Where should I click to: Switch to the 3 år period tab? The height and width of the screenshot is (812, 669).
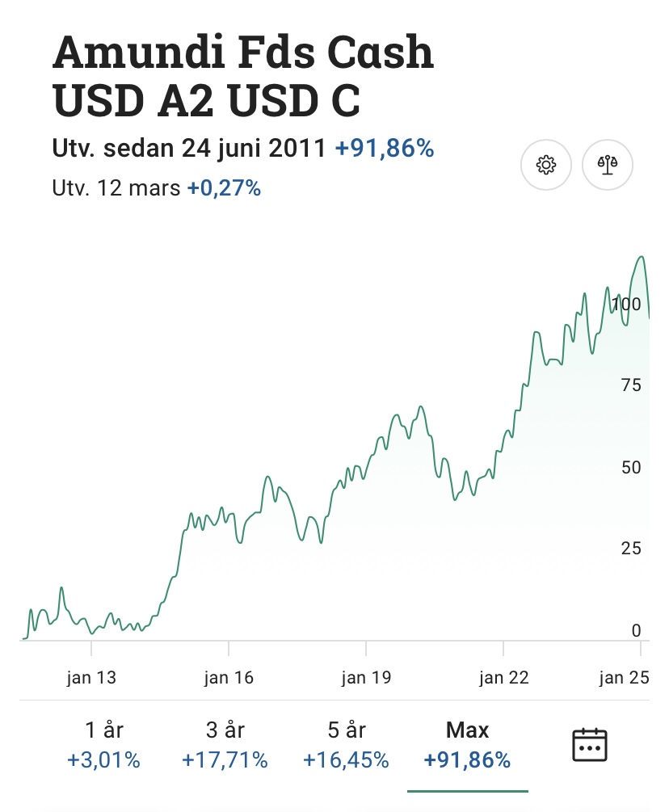[225, 745]
